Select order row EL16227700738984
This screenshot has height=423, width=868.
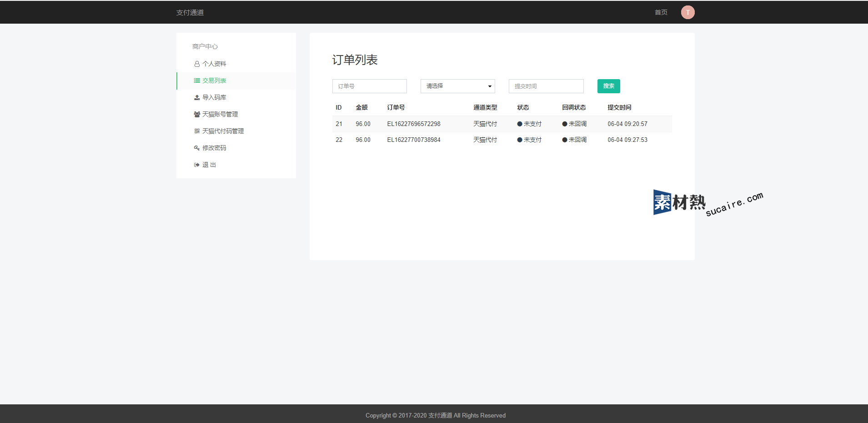413,140
